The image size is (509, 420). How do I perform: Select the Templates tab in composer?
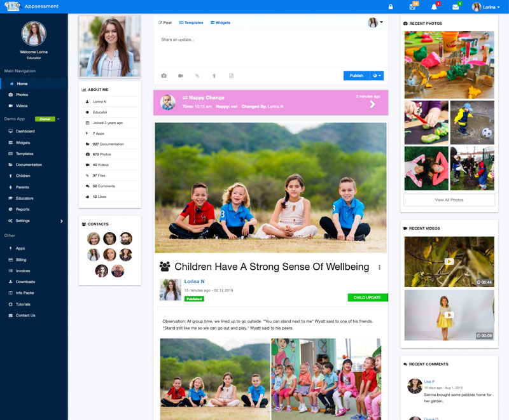click(192, 23)
